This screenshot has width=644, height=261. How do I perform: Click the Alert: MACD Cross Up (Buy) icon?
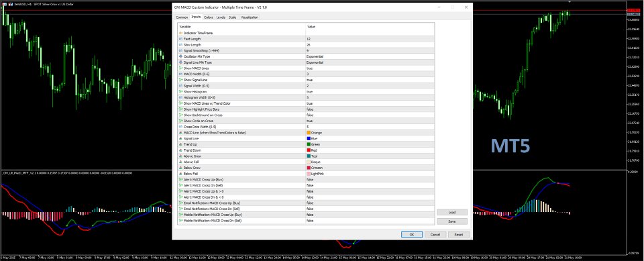tap(180, 180)
